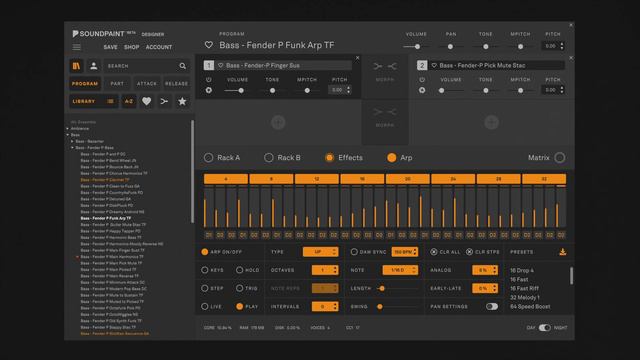640x360 pixels.
Task: Flip the Day/Night theme toggle
Action: tap(544, 327)
